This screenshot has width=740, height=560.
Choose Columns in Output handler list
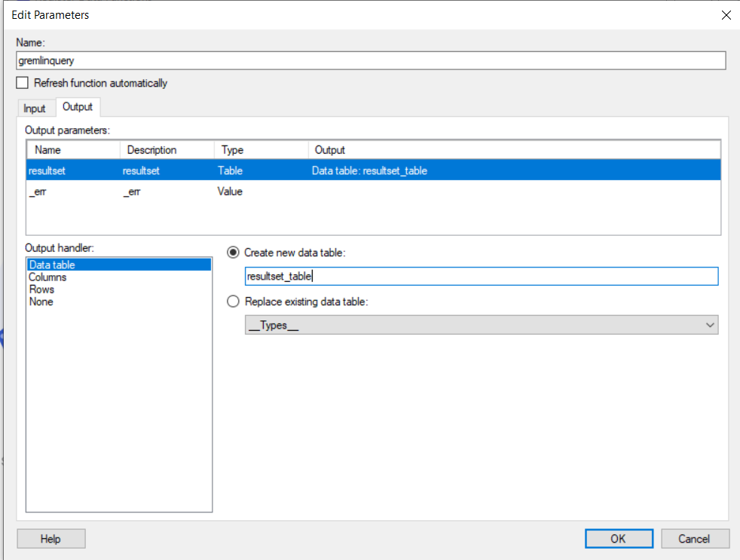(x=47, y=277)
